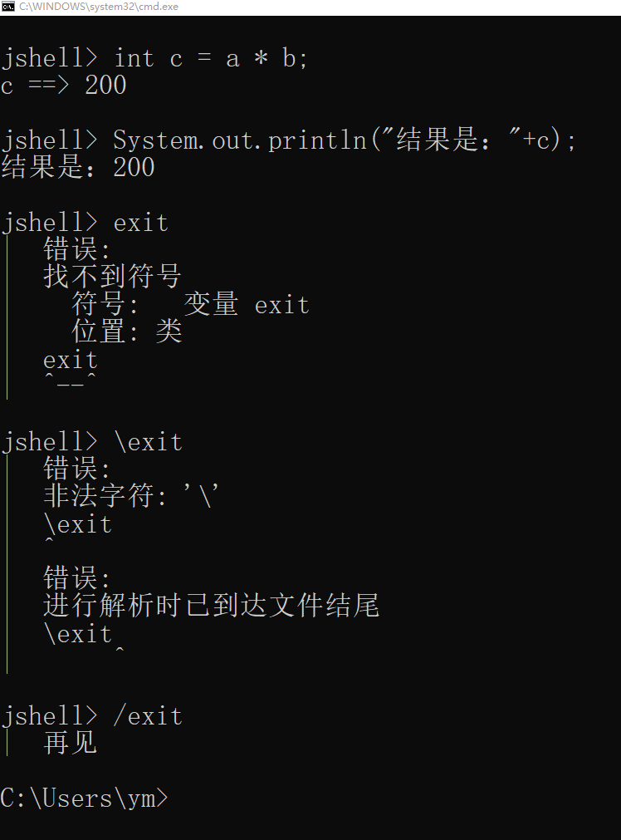Click the '非法字符' error line
The image size is (621, 840).
click(131, 495)
